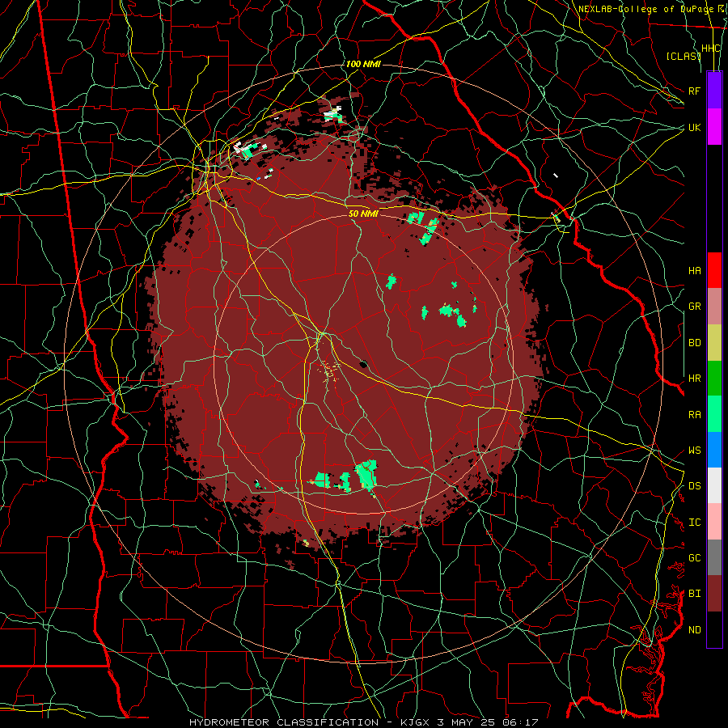Pick the HR dark green legend swatch
Screen dimensions: 728x728
click(x=714, y=379)
